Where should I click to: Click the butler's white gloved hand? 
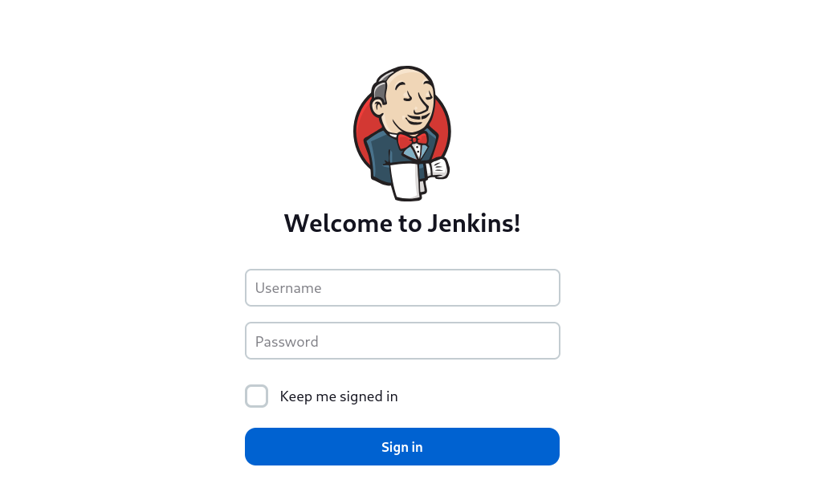point(438,169)
